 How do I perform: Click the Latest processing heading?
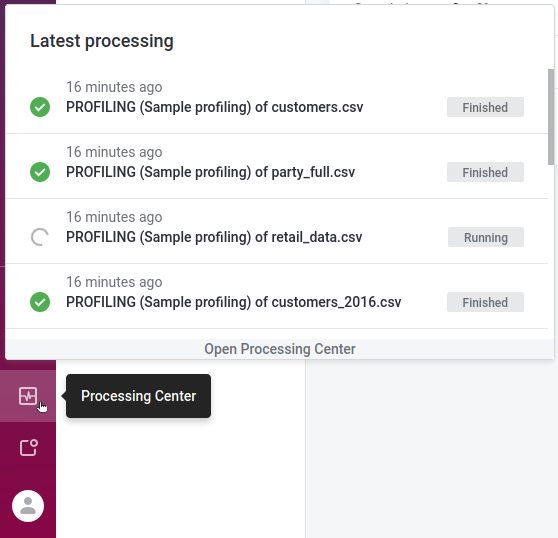point(102,41)
